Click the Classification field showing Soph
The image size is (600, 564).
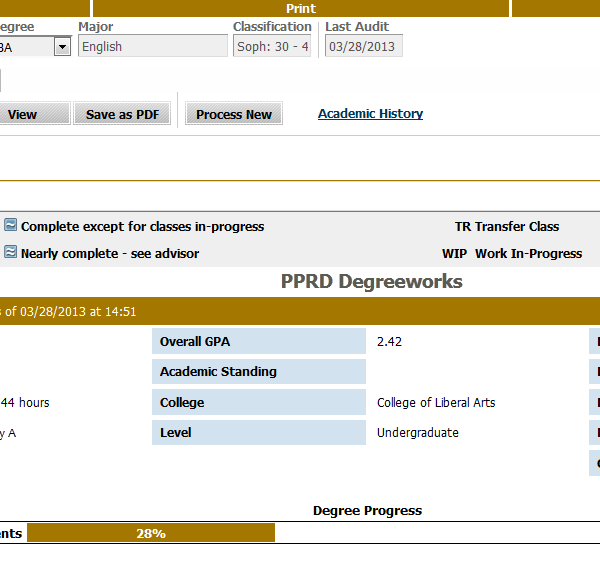[x=272, y=46]
